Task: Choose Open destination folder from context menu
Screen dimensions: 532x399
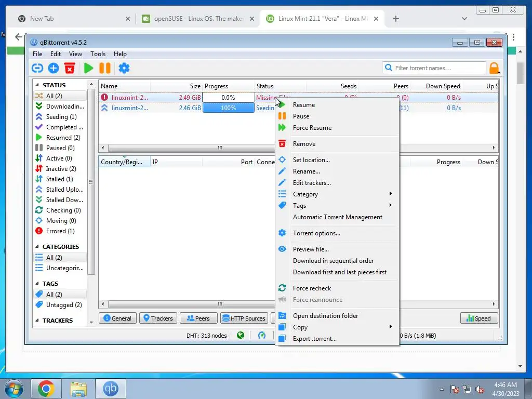Action: tap(337, 316)
